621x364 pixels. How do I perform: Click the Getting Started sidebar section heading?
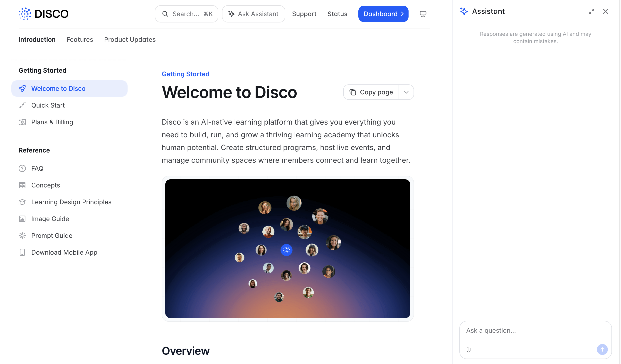(x=42, y=70)
